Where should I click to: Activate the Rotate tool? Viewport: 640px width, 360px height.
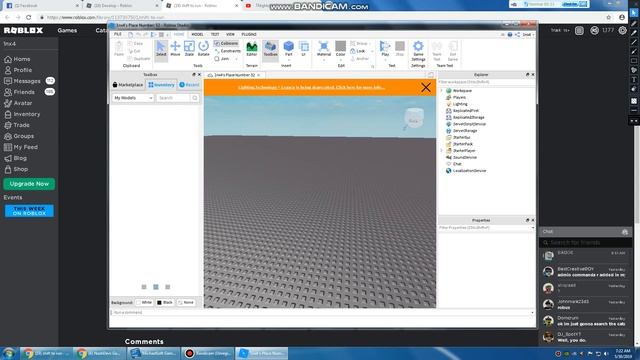(203, 49)
